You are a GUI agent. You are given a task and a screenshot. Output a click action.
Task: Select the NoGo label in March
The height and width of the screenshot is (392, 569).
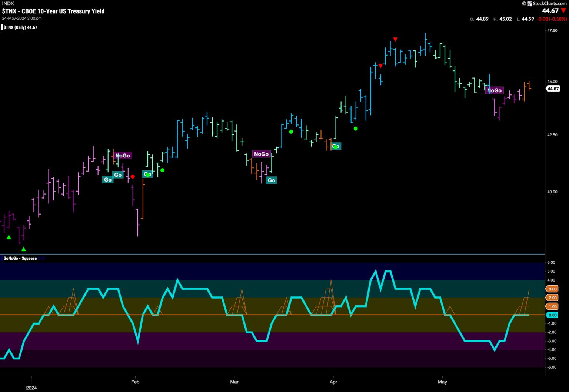tap(261, 154)
